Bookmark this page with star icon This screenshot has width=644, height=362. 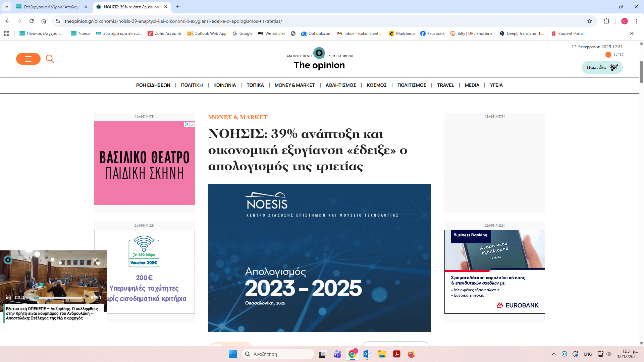coord(590,21)
